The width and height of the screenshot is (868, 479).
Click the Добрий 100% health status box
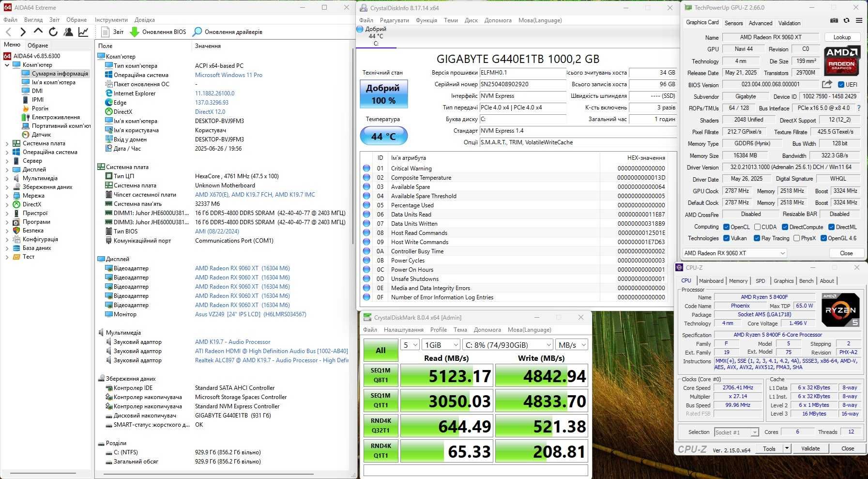tap(383, 94)
